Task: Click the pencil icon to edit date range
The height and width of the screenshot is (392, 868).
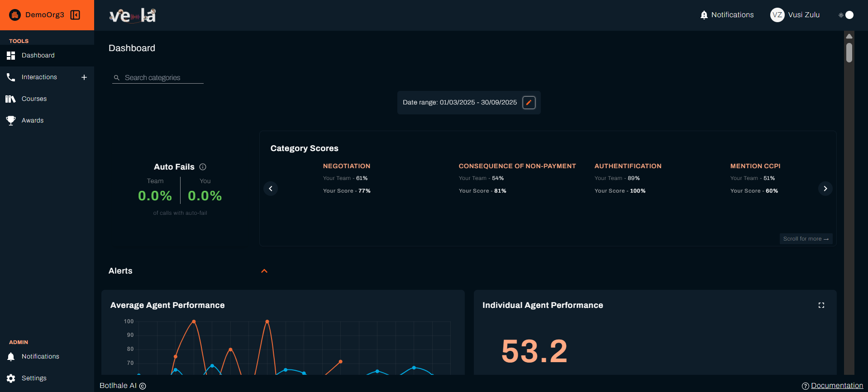Action: point(529,103)
